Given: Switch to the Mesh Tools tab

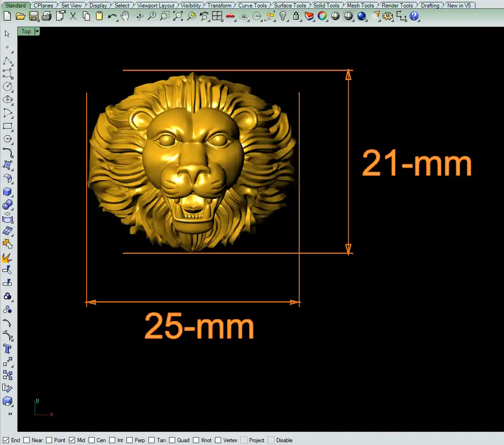Looking at the screenshot, I should coord(360,5).
